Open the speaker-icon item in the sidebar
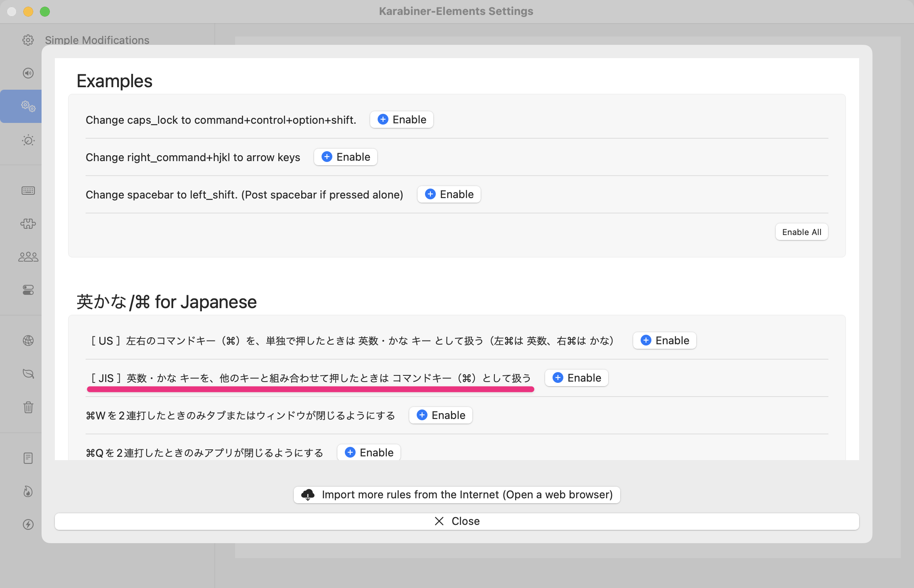This screenshot has height=588, width=914. (x=28, y=73)
